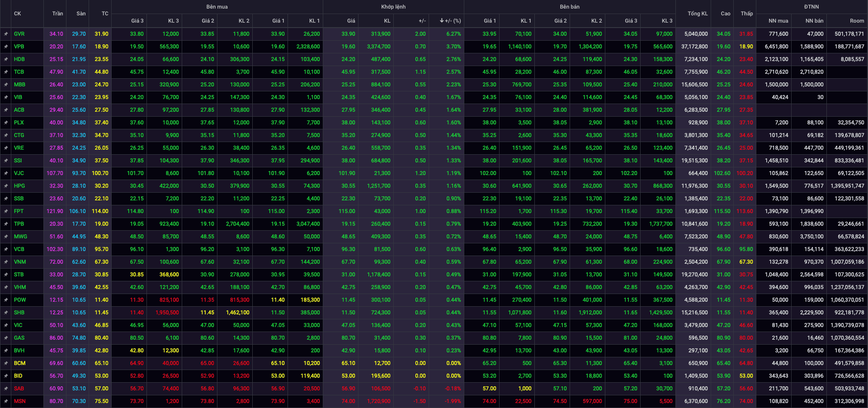Image resolution: width=868 pixels, height=408 pixels.
Task: Sort by the Trần column header
Action: coord(57,14)
